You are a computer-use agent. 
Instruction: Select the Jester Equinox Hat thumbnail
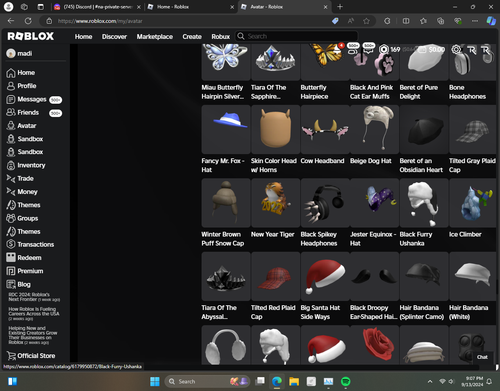click(374, 203)
